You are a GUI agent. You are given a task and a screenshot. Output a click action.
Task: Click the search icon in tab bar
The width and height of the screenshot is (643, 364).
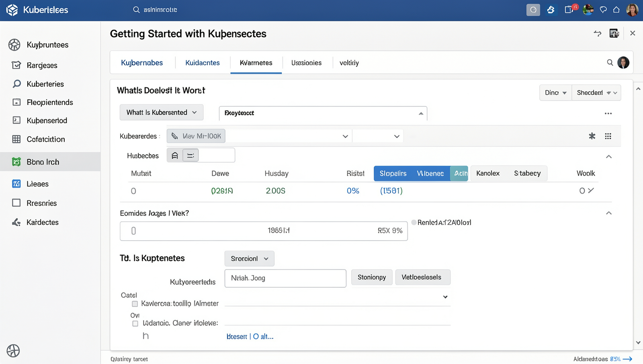pyautogui.click(x=610, y=63)
